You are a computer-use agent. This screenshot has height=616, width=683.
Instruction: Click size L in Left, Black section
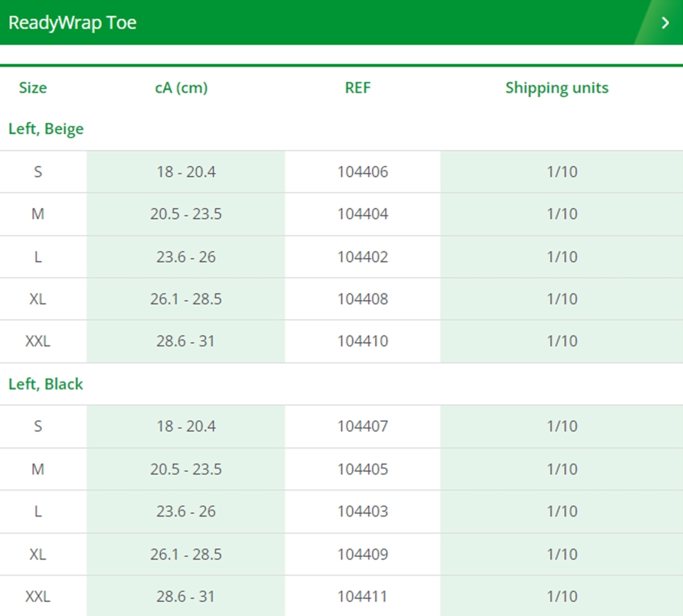[38, 511]
